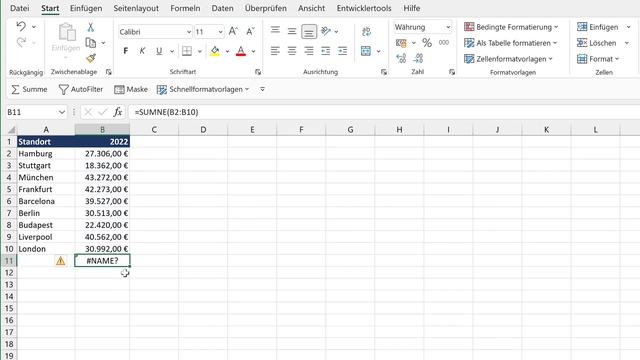Image resolution: width=640 pixels, height=360 pixels.
Task: Open underline style dropdown arrow
Action: [x=172, y=51]
